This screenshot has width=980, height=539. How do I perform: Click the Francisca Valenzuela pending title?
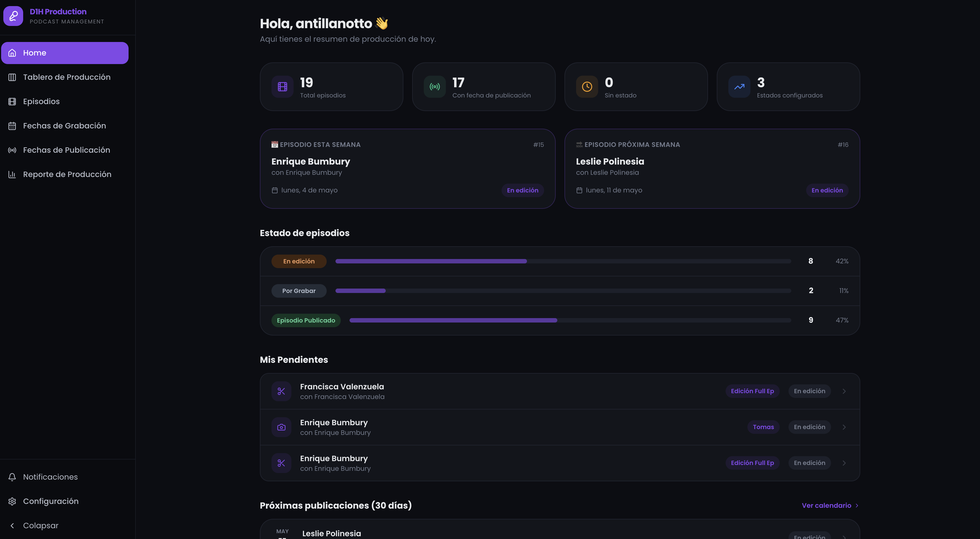(x=342, y=387)
